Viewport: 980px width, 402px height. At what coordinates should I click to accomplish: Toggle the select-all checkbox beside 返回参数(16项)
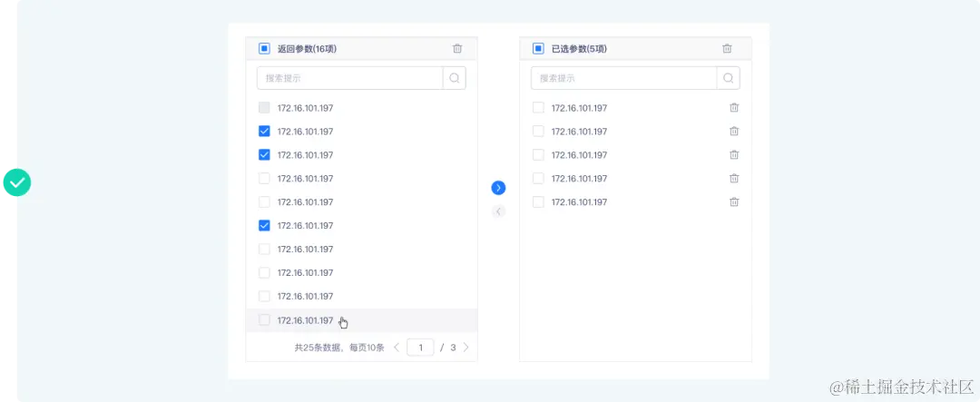[x=264, y=48]
